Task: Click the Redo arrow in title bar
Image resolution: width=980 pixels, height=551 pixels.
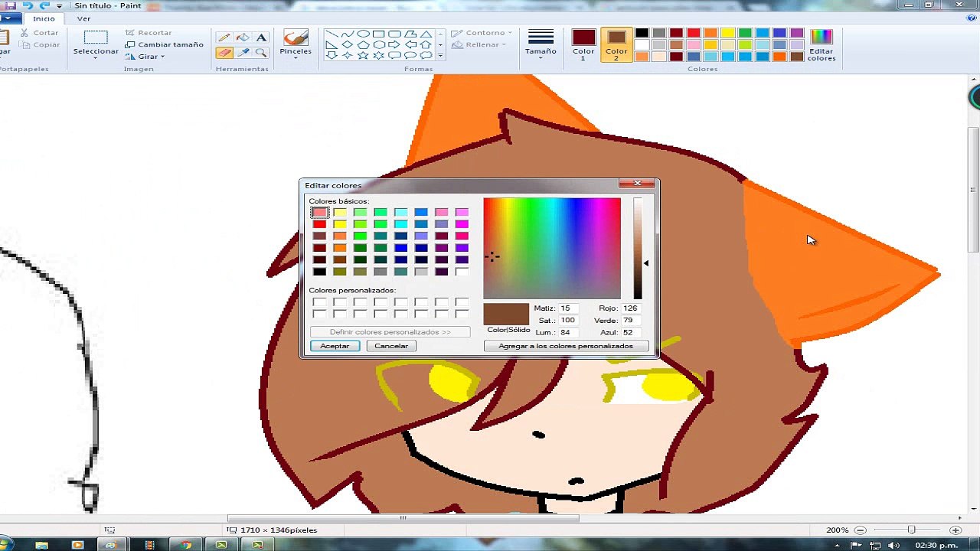Action: 44,5
